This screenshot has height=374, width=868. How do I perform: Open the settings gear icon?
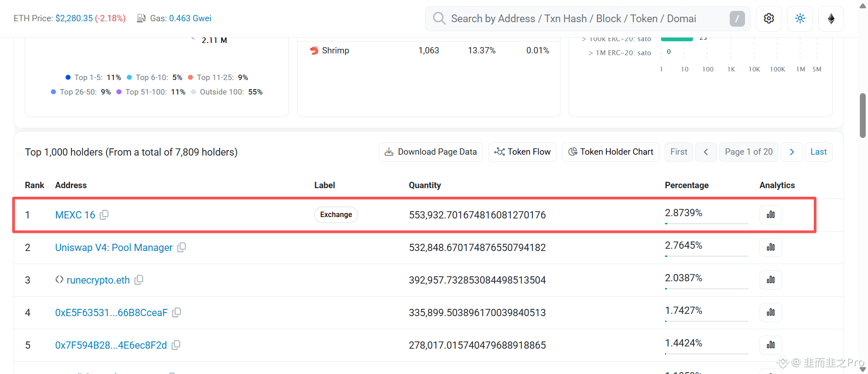point(769,19)
